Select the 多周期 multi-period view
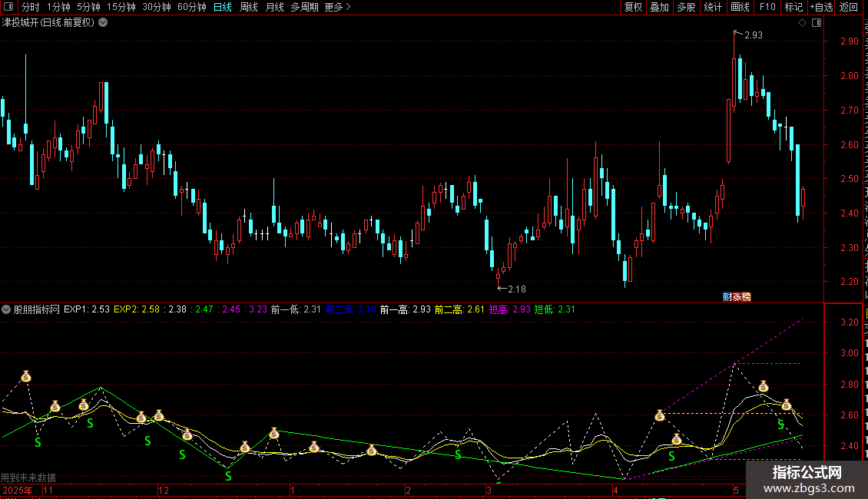 coord(304,7)
